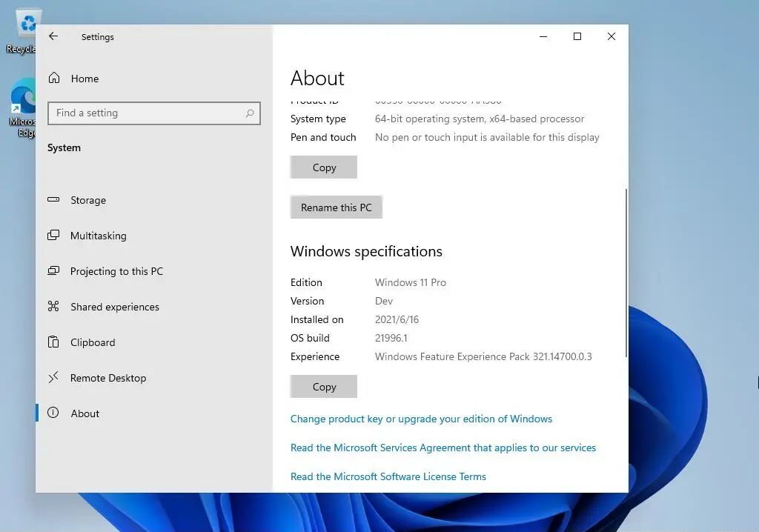Minimize the Settings window
The height and width of the screenshot is (532, 759).
pyautogui.click(x=543, y=36)
